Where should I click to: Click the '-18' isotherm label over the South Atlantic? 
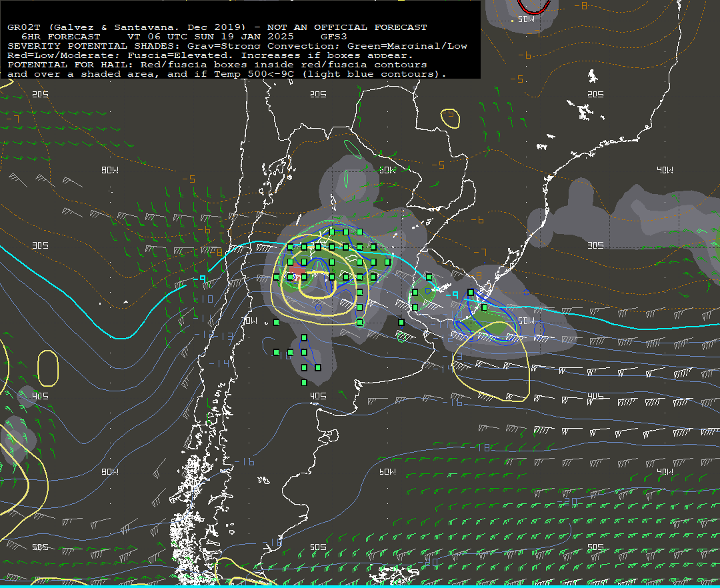point(479,447)
